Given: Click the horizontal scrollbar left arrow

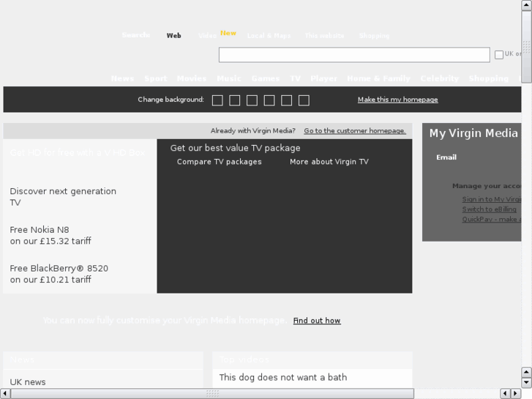Looking at the screenshot, I should (5, 393).
